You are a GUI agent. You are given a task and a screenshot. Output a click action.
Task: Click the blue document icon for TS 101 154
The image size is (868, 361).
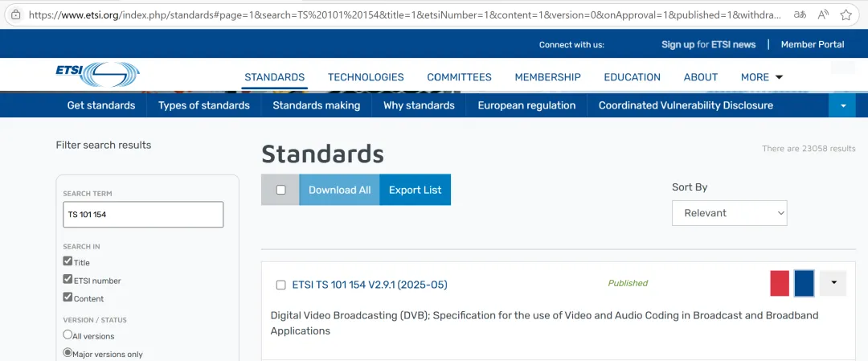(804, 283)
